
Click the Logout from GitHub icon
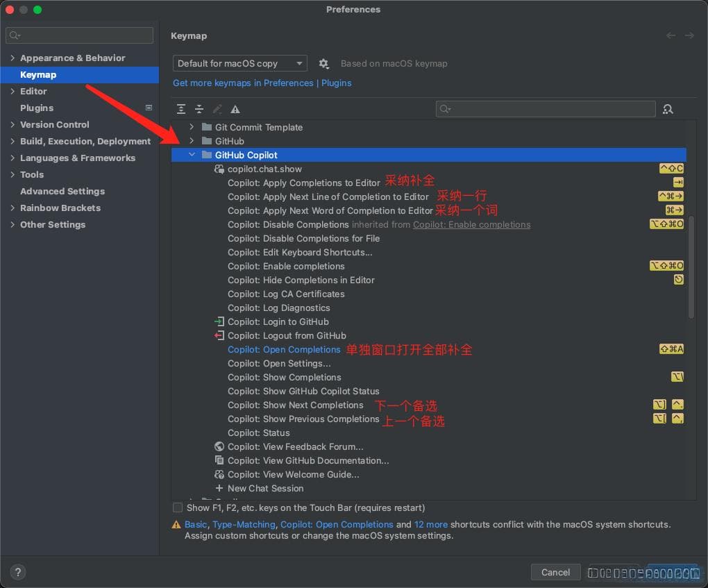pos(219,335)
